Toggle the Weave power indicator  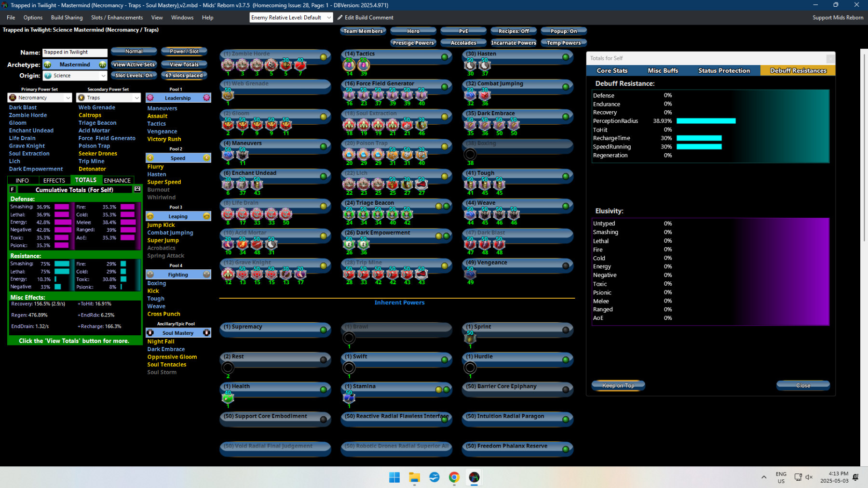pos(566,206)
